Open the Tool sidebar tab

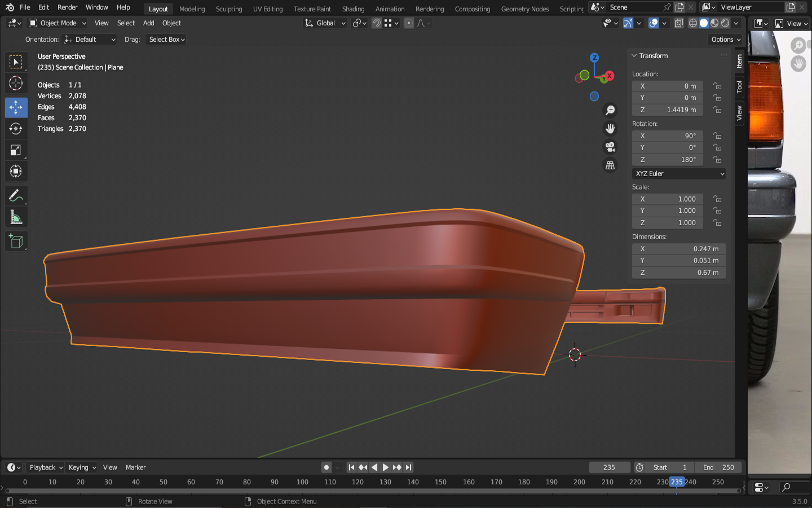coord(739,87)
